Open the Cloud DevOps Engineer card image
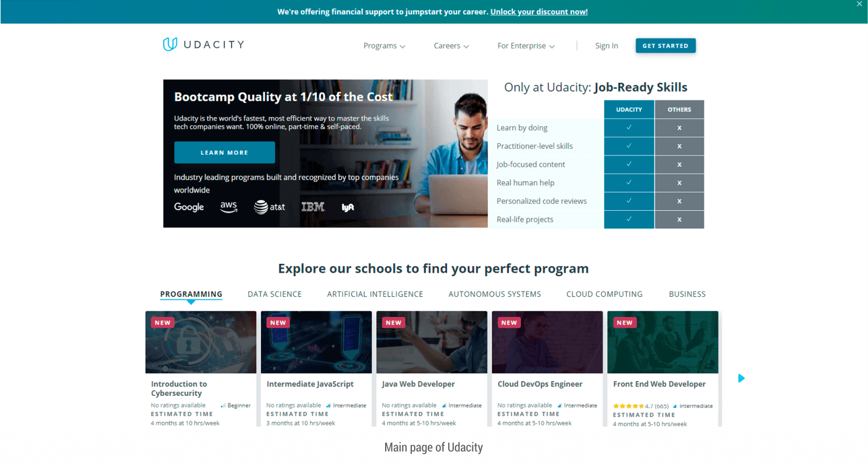868x470 pixels. (x=548, y=342)
